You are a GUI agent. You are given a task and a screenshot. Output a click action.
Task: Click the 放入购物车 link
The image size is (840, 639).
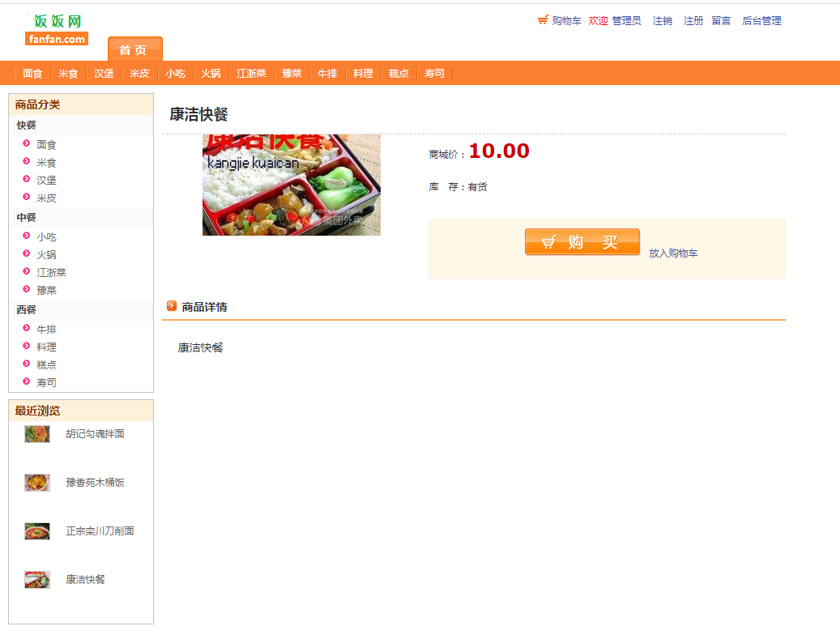(x=673, y=253)
